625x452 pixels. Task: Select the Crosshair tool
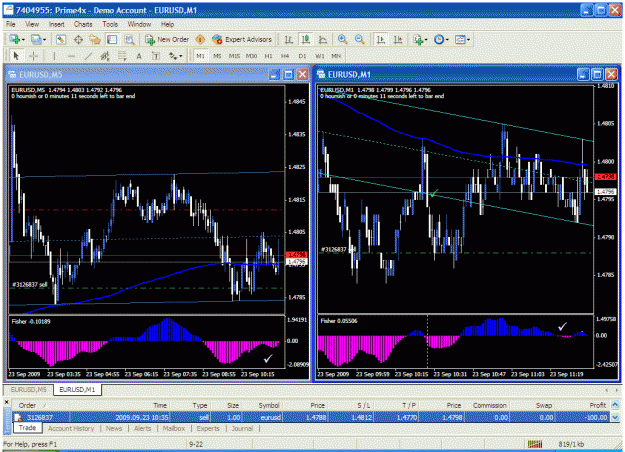point(33,56)
